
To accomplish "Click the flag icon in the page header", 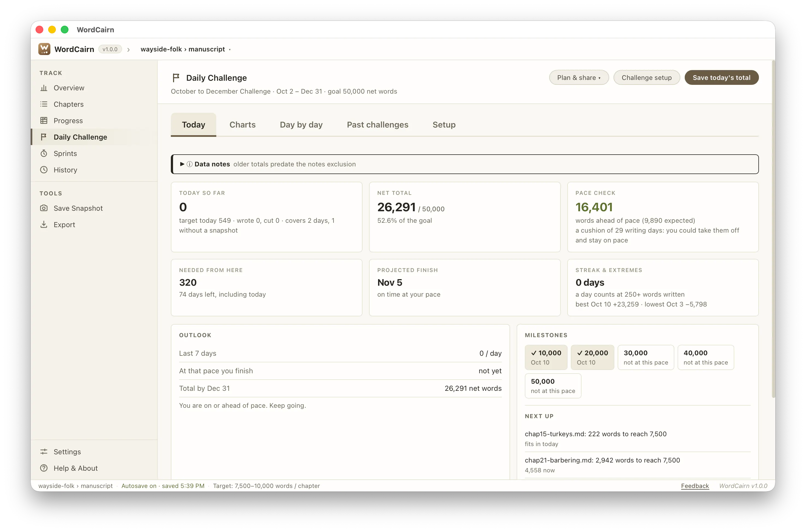I will 176,78.
